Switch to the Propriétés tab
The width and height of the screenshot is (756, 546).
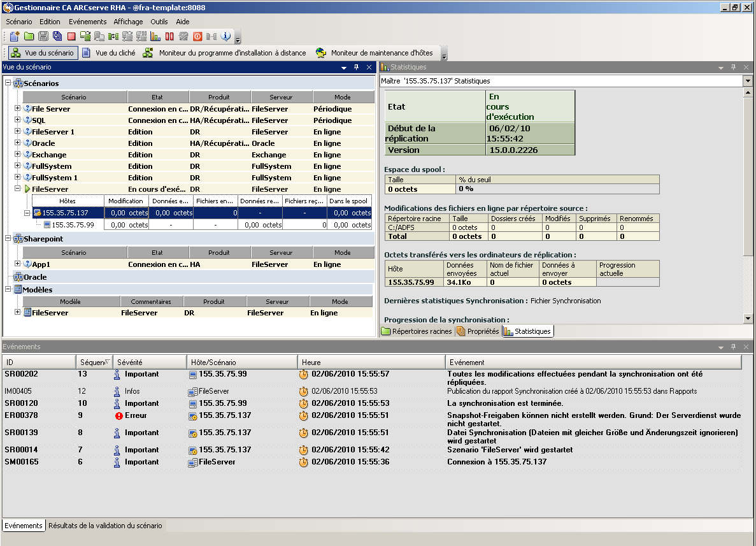pyautogui.click(x=478, y=331)
